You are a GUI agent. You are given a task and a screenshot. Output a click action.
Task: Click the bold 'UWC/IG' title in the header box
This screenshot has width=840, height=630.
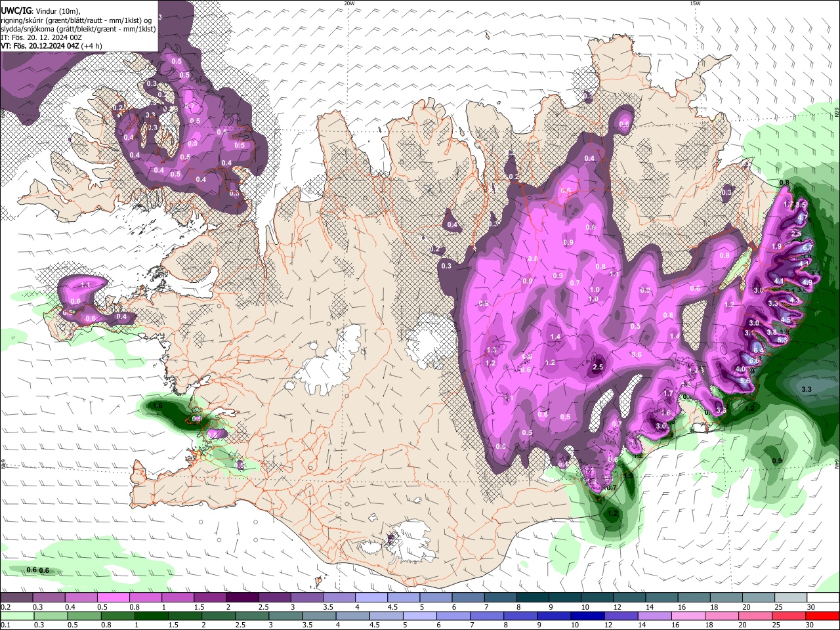pos(16,10)
